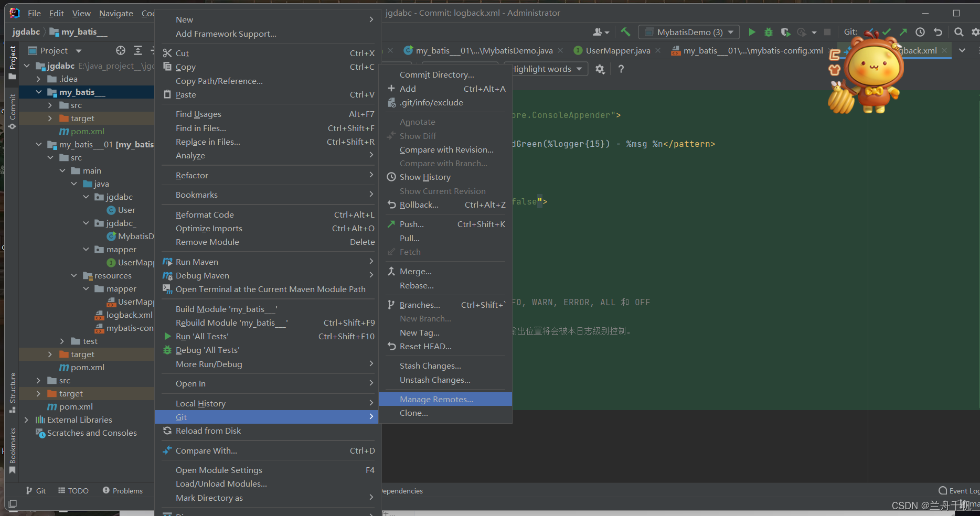Select logback.xml in project tree
The width and height of the screenshot is (980, 516).
(129, 315)
